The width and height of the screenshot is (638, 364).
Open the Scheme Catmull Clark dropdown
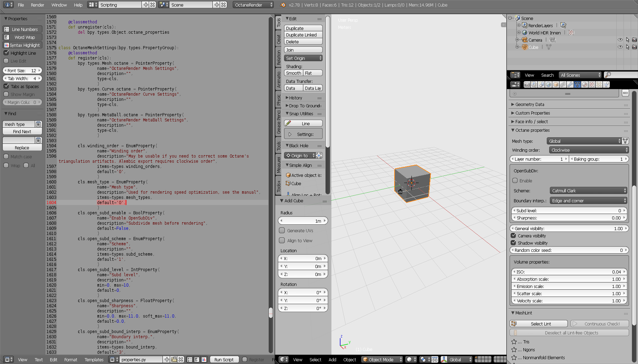tap(588, 191)
